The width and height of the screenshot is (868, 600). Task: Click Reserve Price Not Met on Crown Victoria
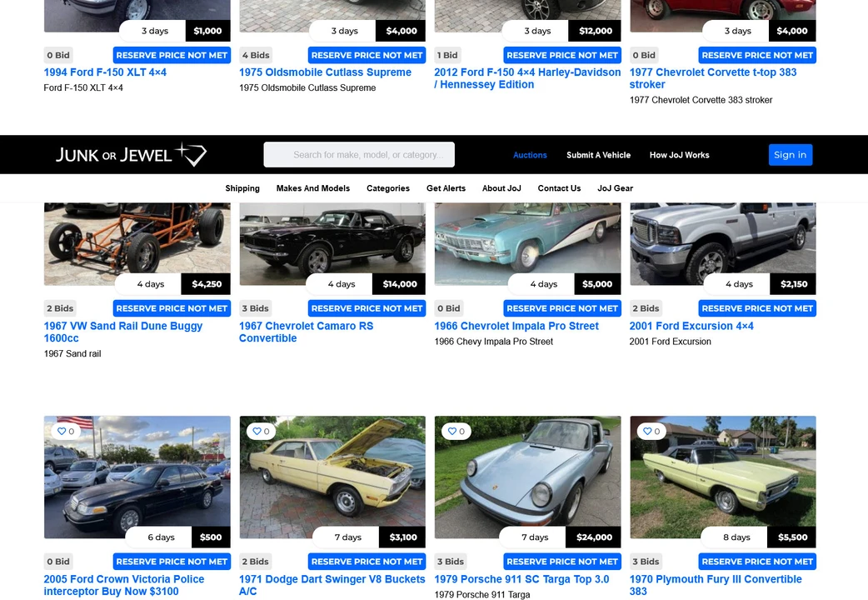click(x=172, y=562)
